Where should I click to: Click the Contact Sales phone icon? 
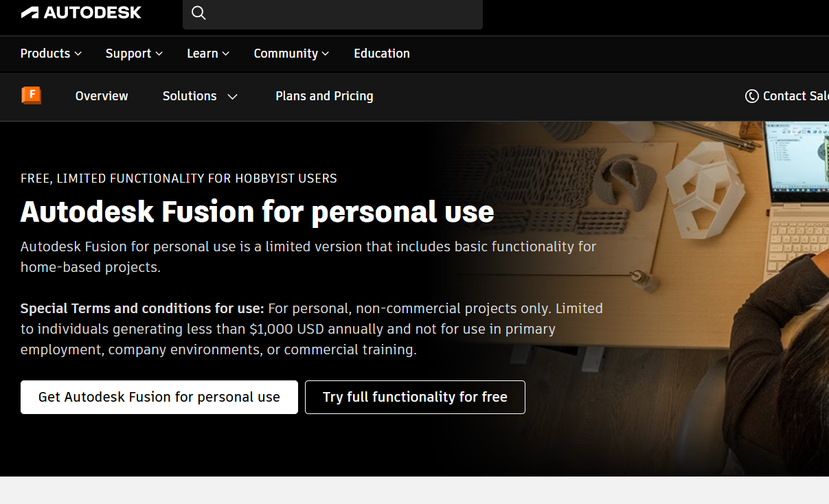751,96
